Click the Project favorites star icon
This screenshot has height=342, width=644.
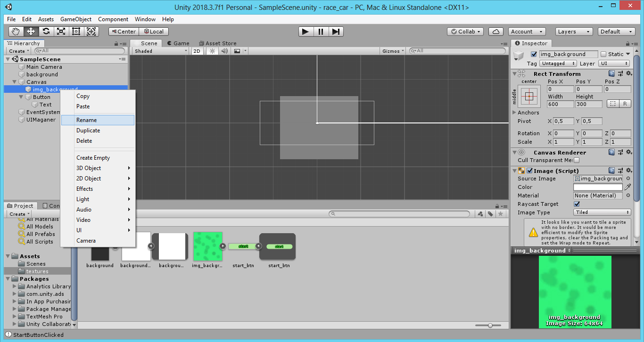[500, 214]
